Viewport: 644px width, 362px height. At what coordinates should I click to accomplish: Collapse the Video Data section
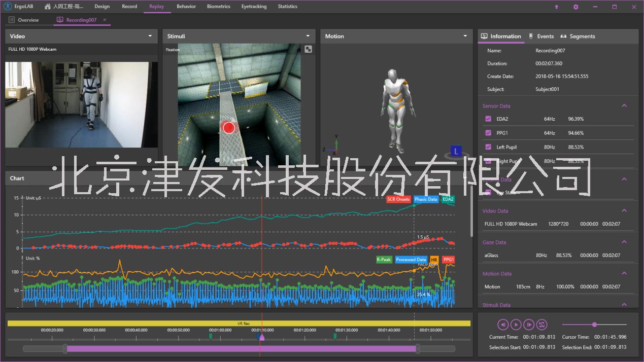pos(624,211)
